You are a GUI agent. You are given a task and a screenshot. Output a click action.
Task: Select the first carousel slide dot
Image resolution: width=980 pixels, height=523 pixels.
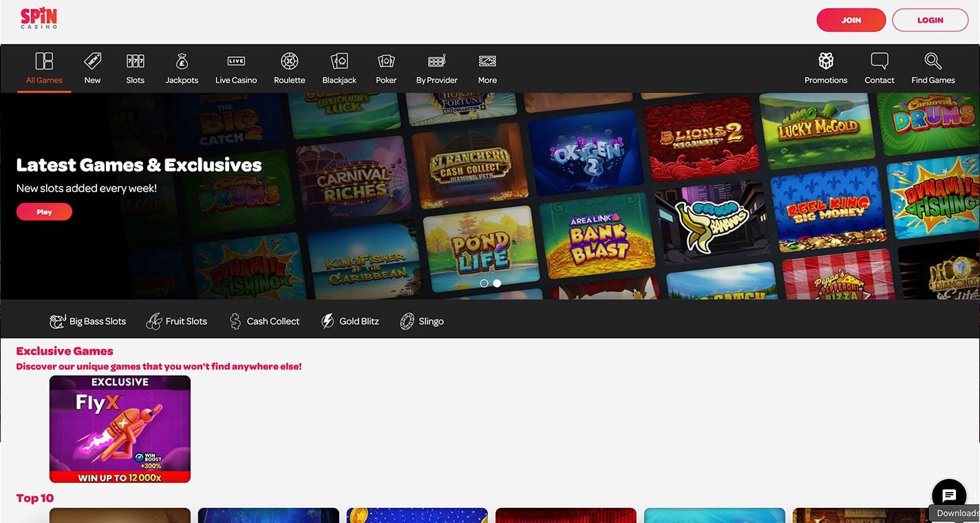[x=484, y=283]
